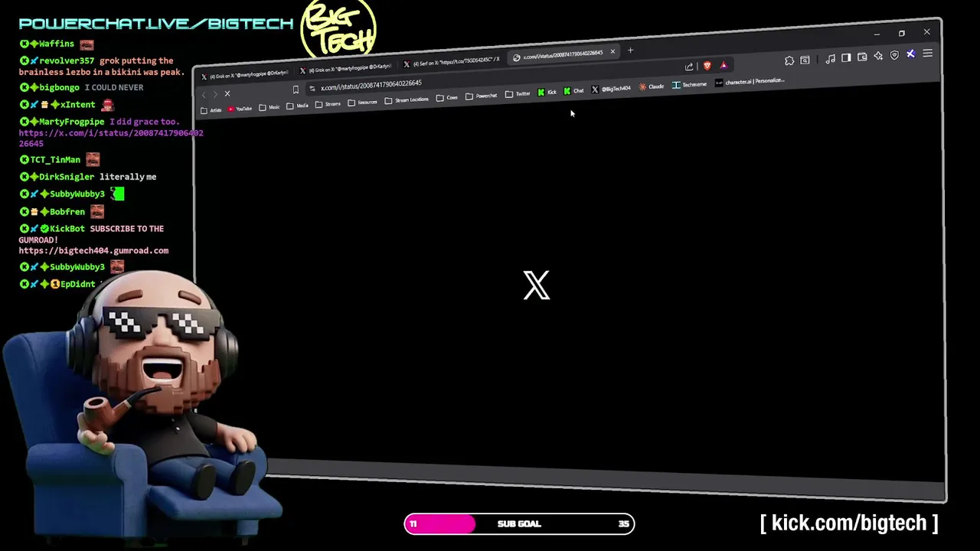Viewport: 980px width, 551px height.
Task: Switch to the Serf on X tab
Action: point(452,62)
